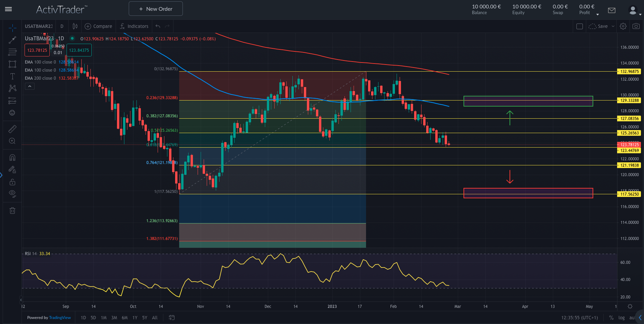Toggle lock all drawing tools
Image resolution: width=644 pixels, height=324 pixels.
tap(12, 182)
